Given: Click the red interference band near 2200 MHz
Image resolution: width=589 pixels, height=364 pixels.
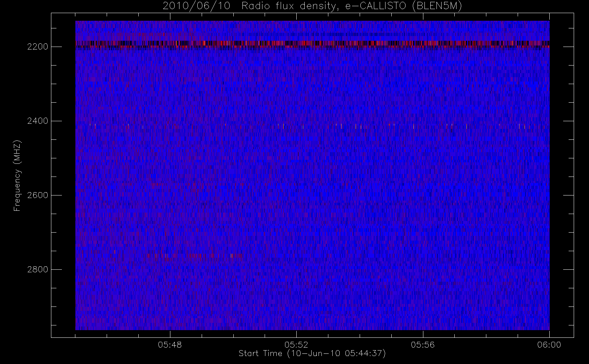Looking at the screenshot, I should [x=312, y=44].
